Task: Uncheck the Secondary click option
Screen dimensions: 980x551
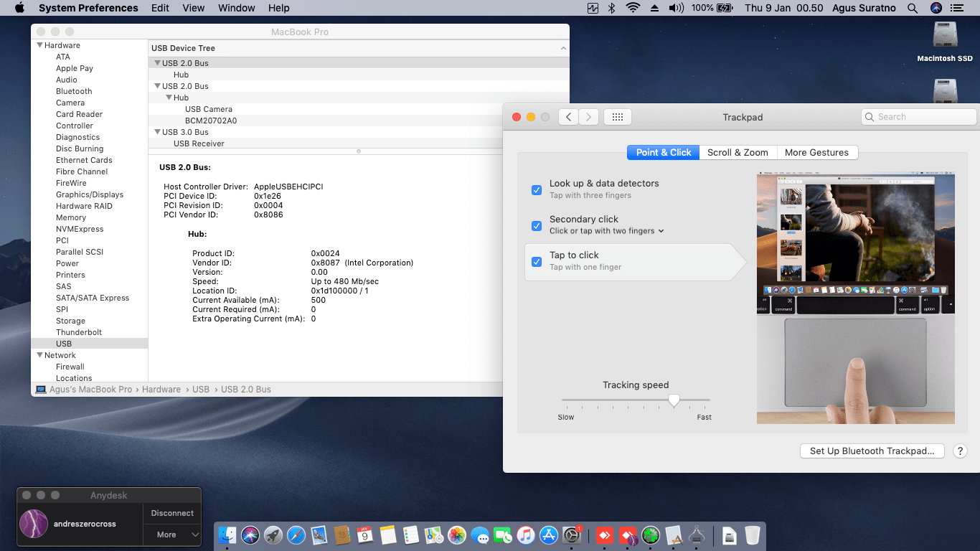Action: click(537, 226)
